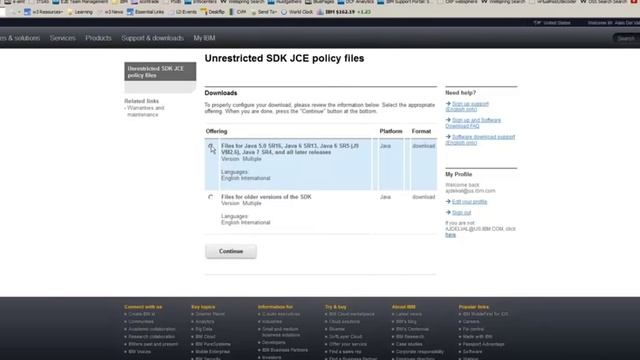Open the Find a sales rep footer link
The height and width of the screenshot is (360, 640).
345,352
